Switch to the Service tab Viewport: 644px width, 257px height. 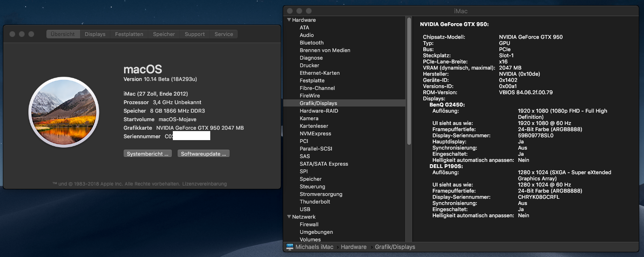[224, 34]
